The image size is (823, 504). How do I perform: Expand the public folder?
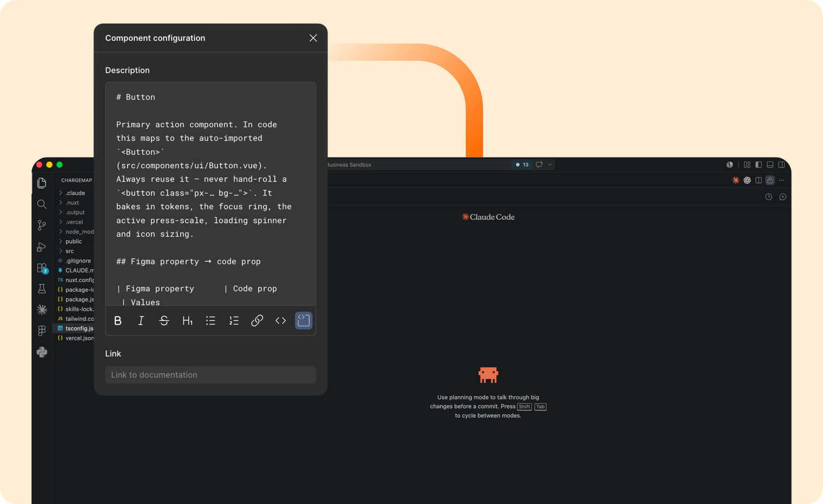coord(74,241)
